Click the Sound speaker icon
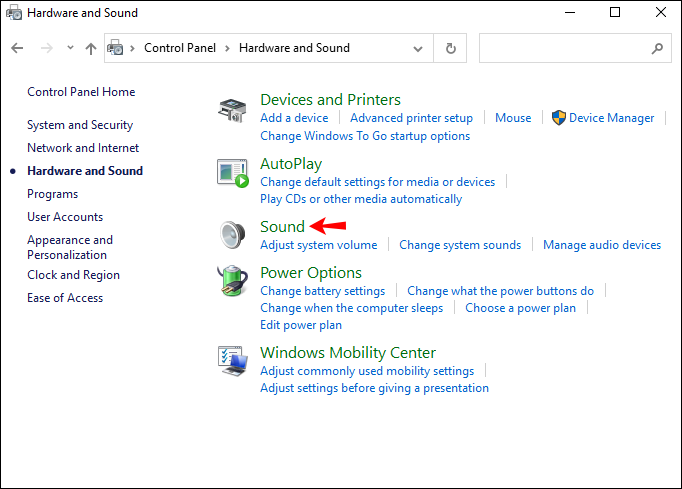682x489 pixels. point(232,234)
